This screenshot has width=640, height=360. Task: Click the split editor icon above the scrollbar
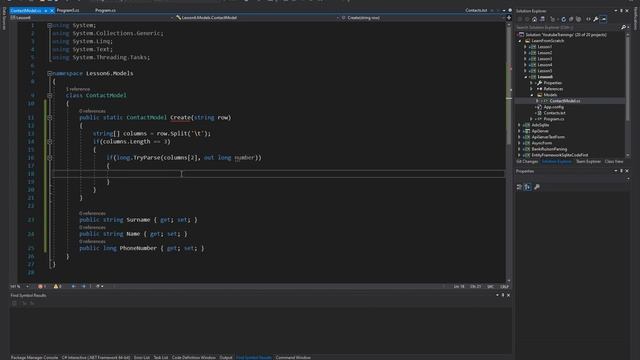(x=509, y=18)
